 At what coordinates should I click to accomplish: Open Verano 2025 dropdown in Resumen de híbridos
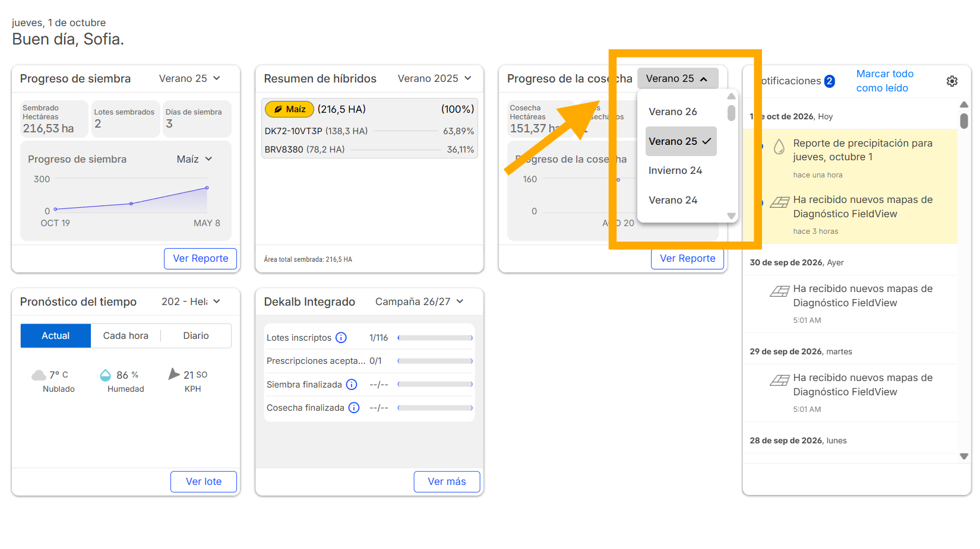pos(435,78)
